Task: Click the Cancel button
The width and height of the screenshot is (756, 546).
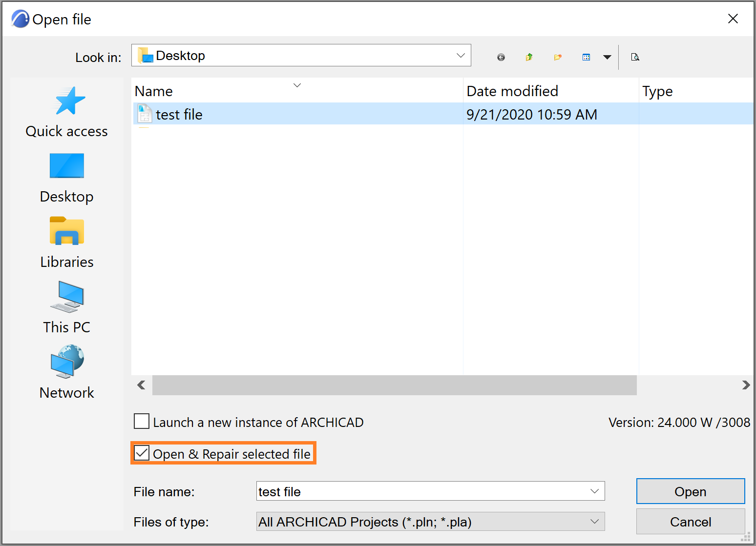Action: pos(691,522)
